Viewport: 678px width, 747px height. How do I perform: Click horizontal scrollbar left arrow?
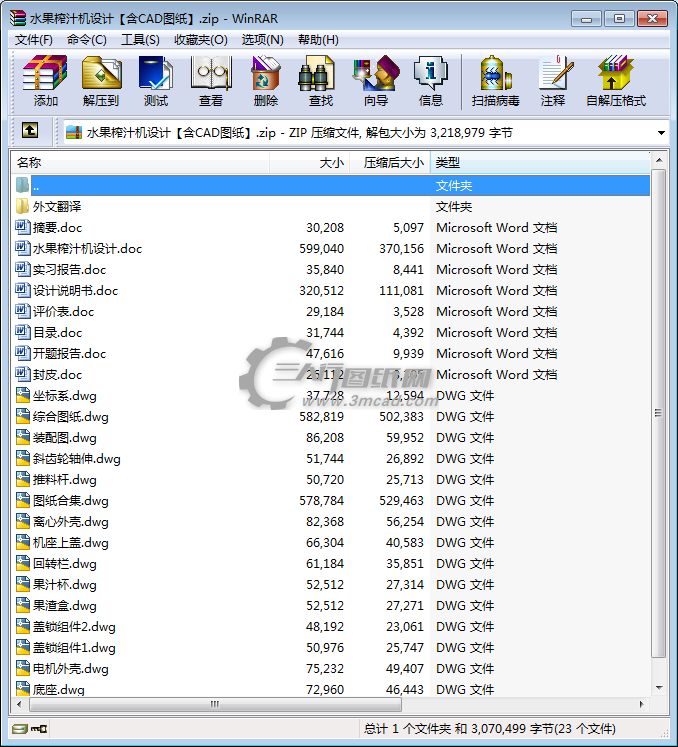(19, 704)
